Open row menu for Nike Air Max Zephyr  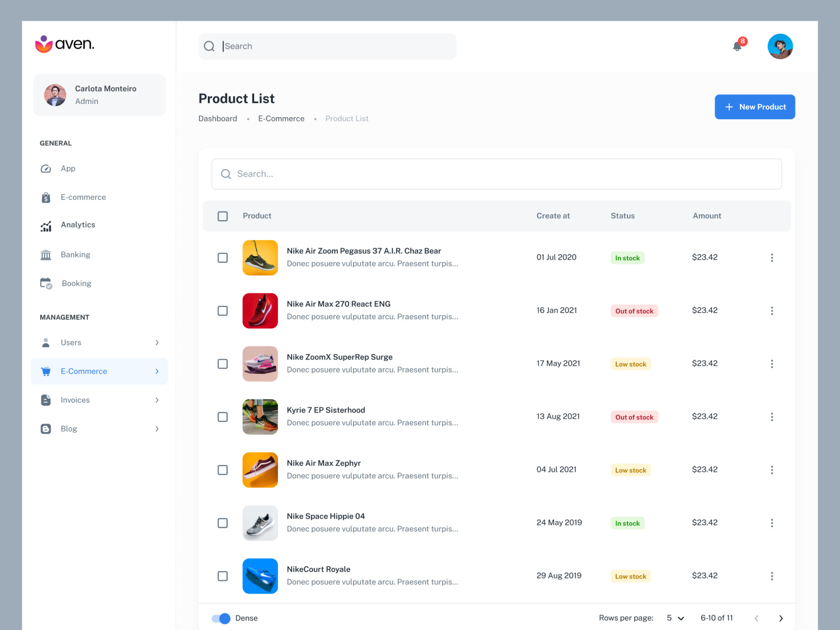[772, 470]
